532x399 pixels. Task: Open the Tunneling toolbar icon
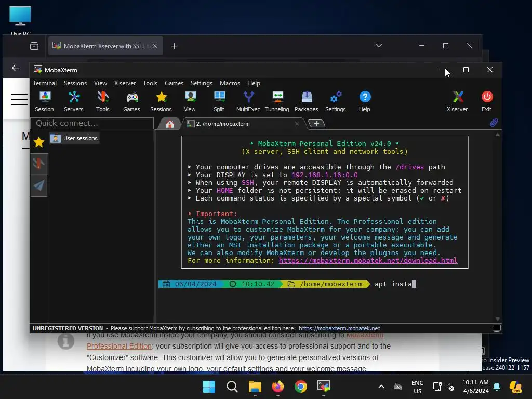[277, 101]
